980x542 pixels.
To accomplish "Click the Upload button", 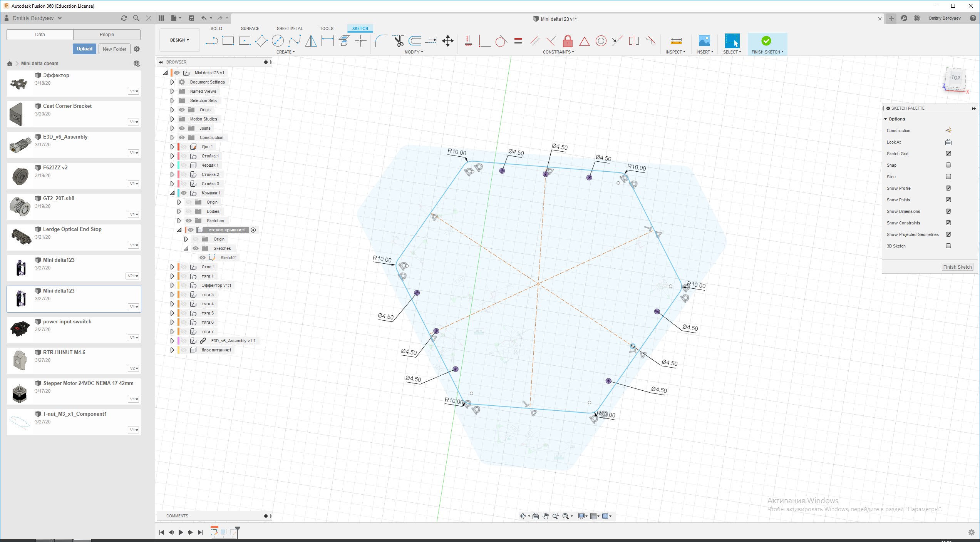I will pyautogui.click(x=84, y=49).
